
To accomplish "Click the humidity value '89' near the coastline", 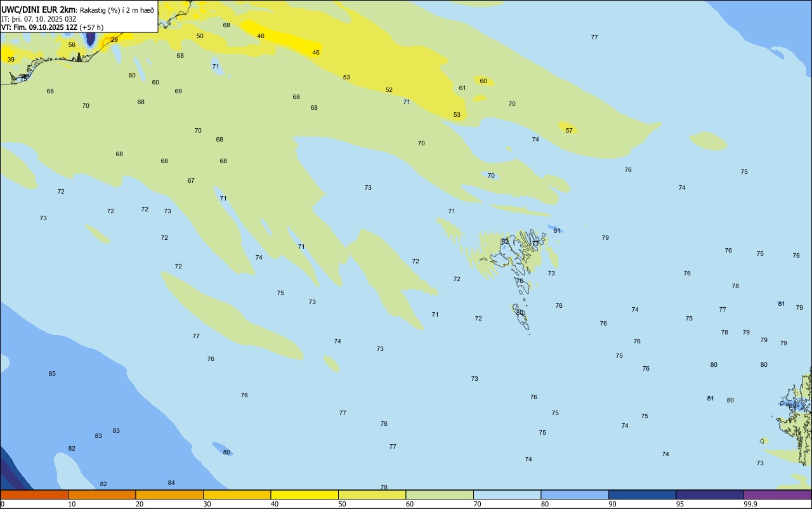I will [792, 406].
